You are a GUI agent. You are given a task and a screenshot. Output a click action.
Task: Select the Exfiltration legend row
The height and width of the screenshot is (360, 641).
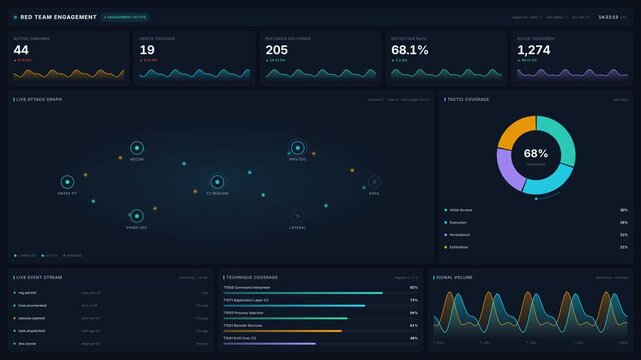pos(536,247)
